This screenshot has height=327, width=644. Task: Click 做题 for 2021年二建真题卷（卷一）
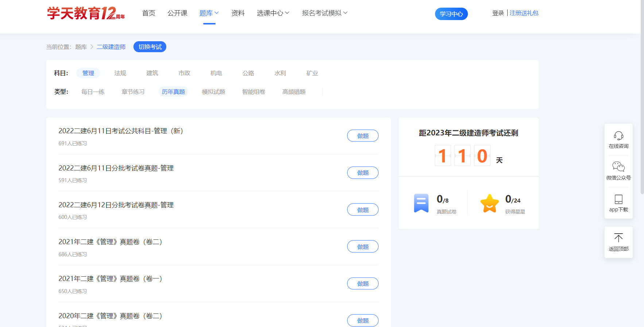pos(363,284)
